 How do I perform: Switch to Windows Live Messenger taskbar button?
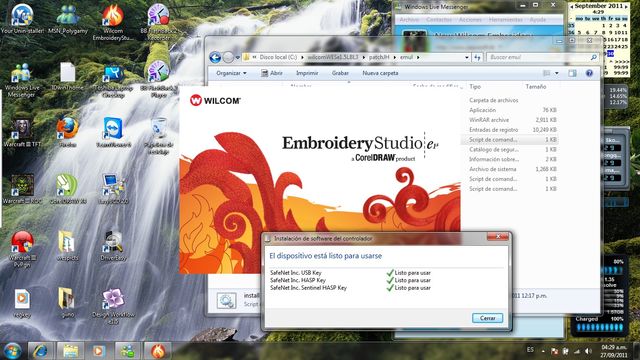[x=127, y=351]
